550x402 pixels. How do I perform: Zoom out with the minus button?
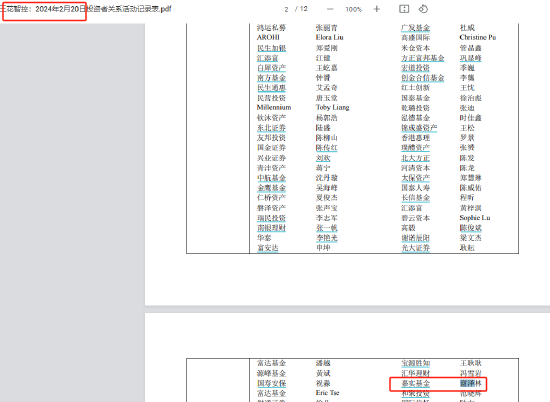330,9
